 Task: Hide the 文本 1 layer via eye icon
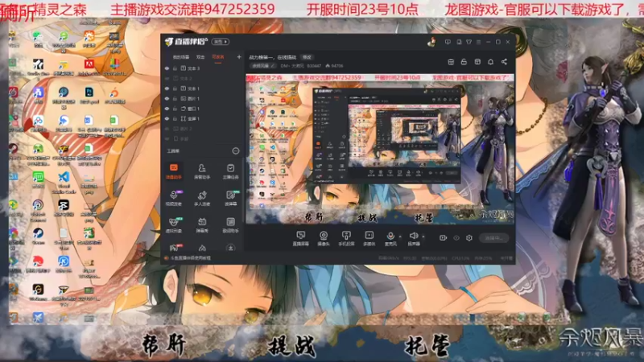[x=167, y=88]
